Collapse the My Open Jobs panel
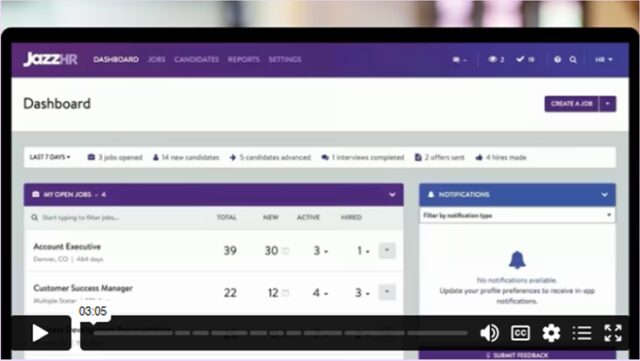The image size is (640, 361). 392,195
